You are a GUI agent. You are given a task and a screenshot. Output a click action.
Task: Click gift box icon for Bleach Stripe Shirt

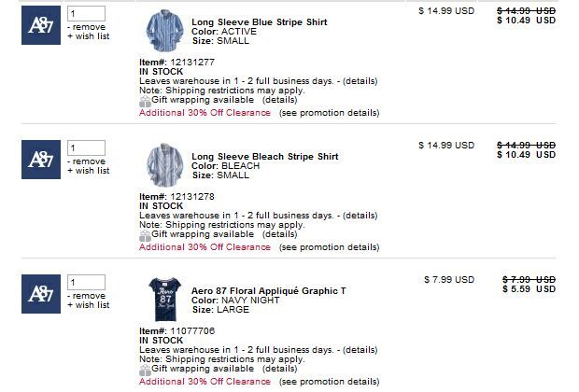145,235
